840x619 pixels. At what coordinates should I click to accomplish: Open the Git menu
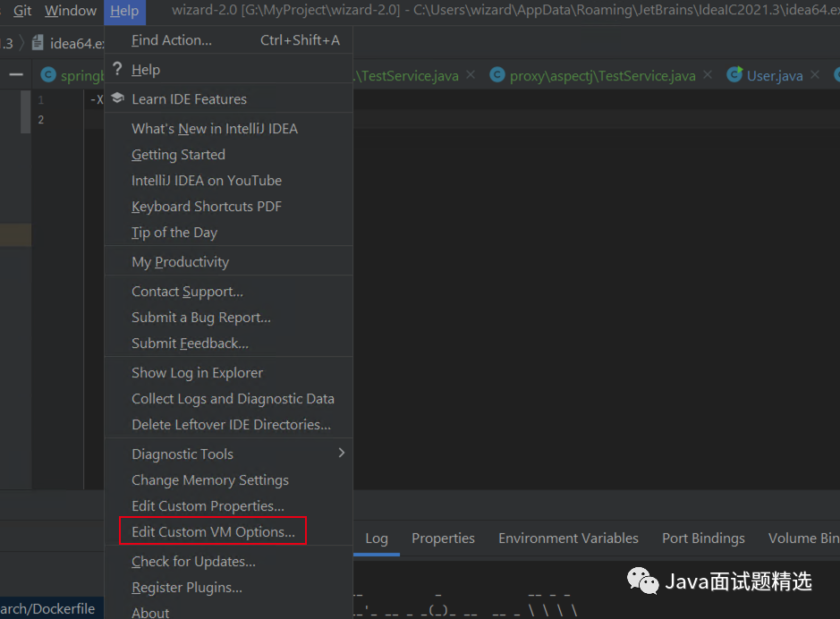22,11
